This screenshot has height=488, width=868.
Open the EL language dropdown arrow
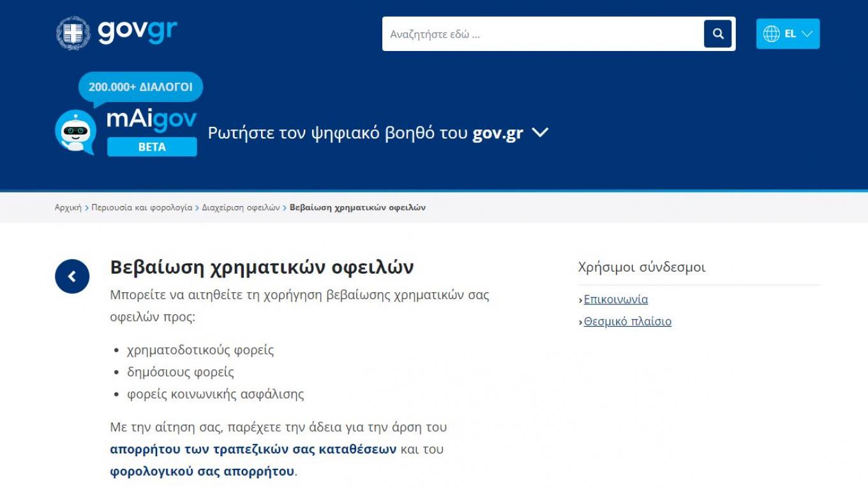[807, 34]
